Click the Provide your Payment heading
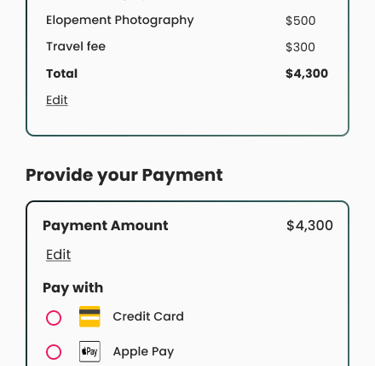 124,175
